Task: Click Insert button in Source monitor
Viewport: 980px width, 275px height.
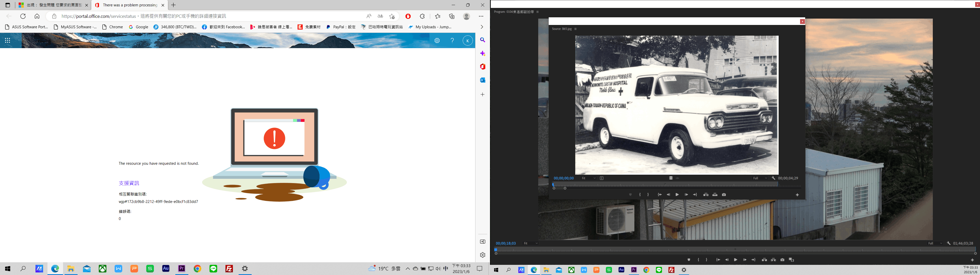Action: click(x=706, y=195)
